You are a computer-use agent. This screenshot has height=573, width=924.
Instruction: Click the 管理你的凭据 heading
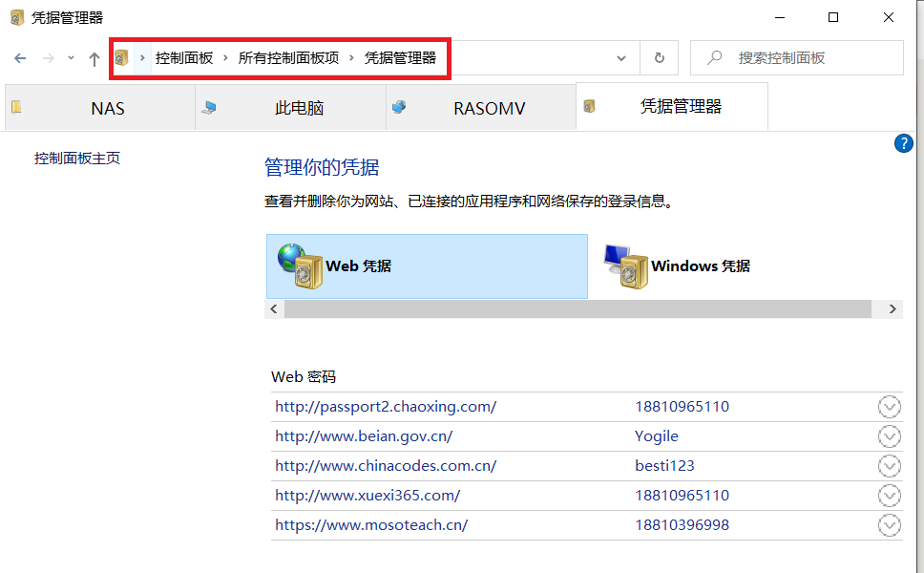(x=322, y=167)
